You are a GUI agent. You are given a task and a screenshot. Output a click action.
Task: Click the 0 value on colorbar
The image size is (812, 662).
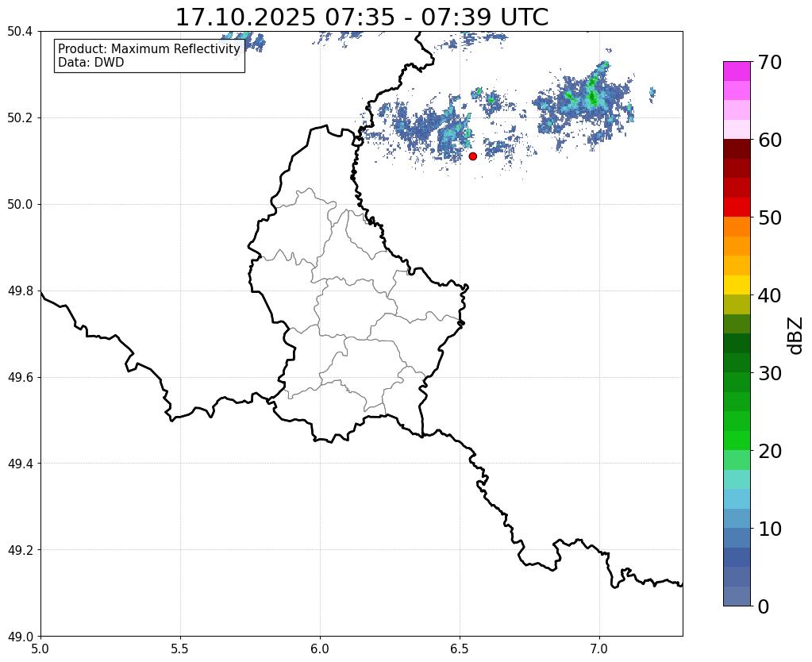point(764,606)
